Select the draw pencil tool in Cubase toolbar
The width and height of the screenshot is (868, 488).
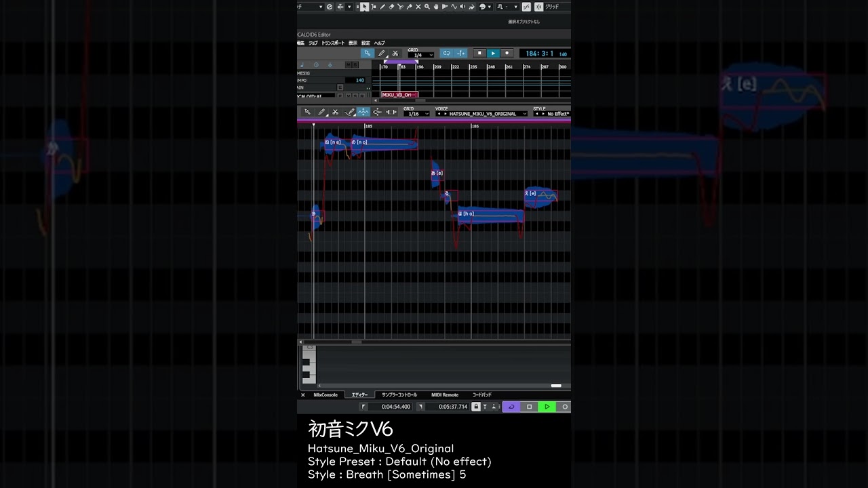point(382,7)
